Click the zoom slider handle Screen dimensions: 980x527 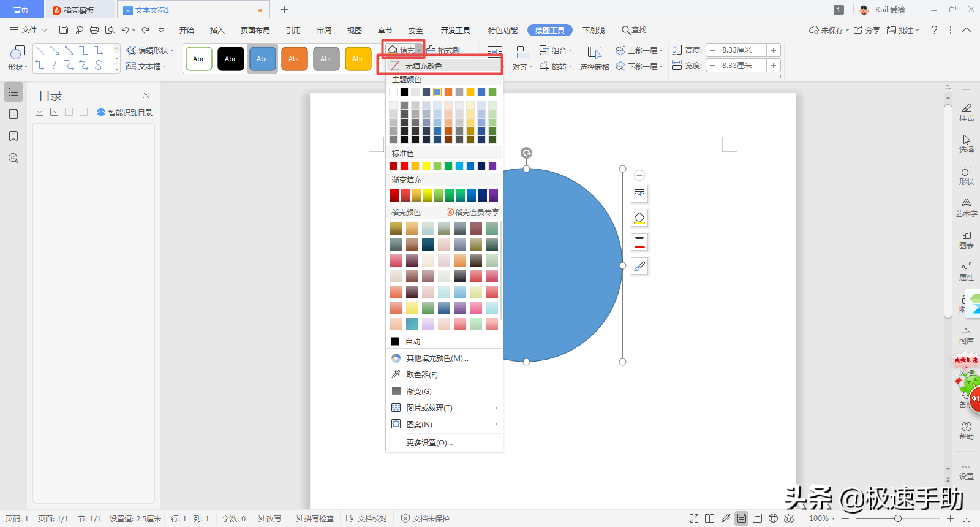(898, 518)
